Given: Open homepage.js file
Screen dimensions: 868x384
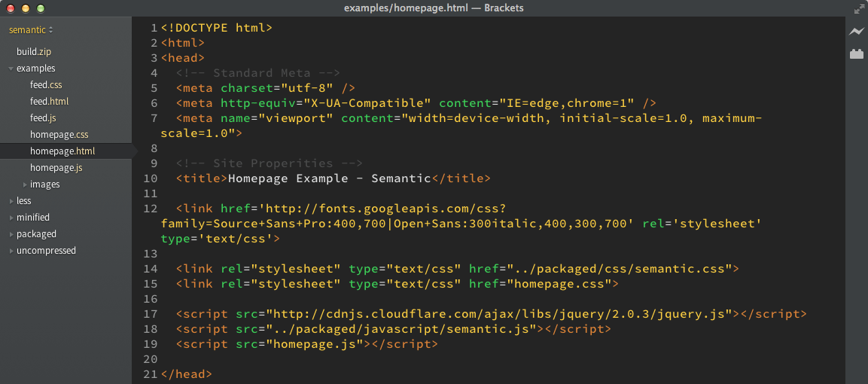Looking at the screenshot, I should (56, 168).
